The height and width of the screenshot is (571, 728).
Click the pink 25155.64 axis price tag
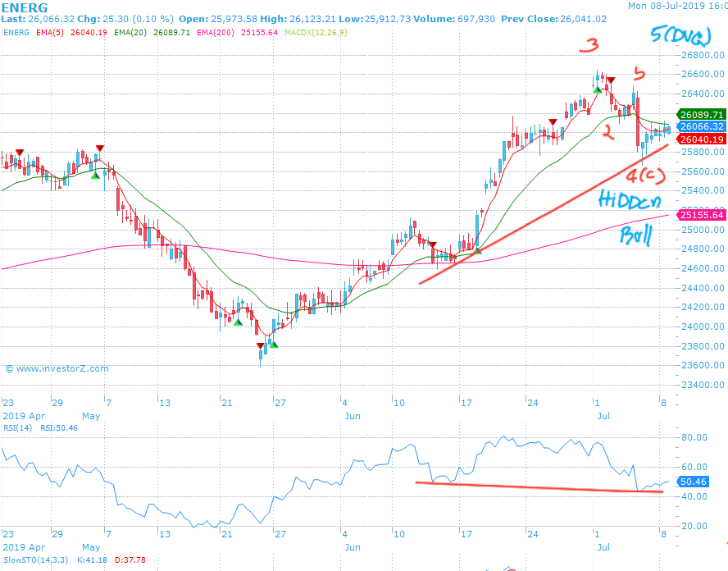coord(701,215)
